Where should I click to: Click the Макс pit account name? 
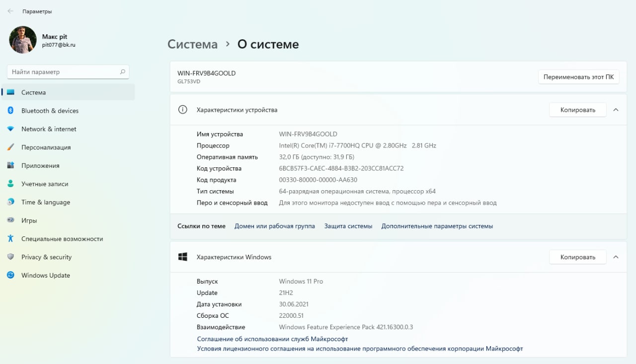55,37
